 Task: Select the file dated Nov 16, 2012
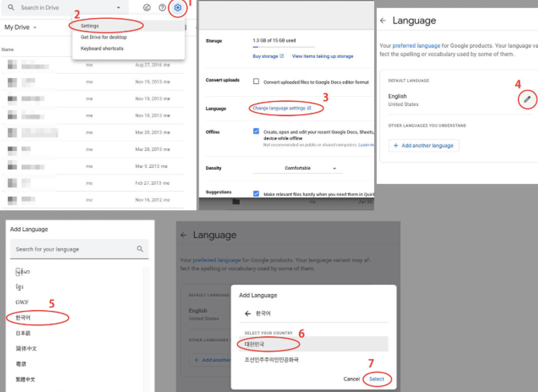[93, 200]
